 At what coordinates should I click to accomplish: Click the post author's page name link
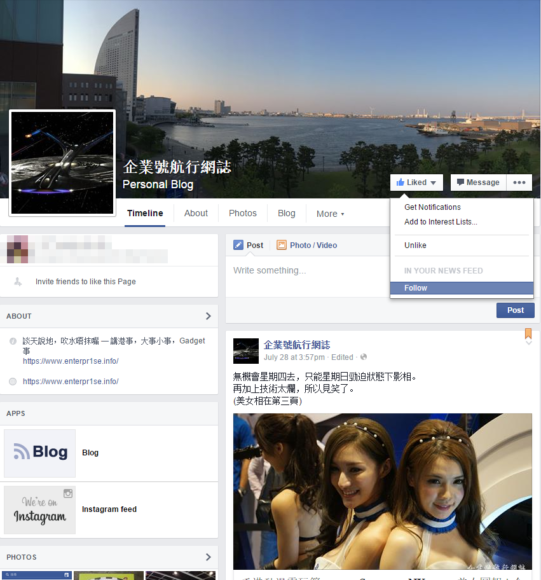[297, 345]
